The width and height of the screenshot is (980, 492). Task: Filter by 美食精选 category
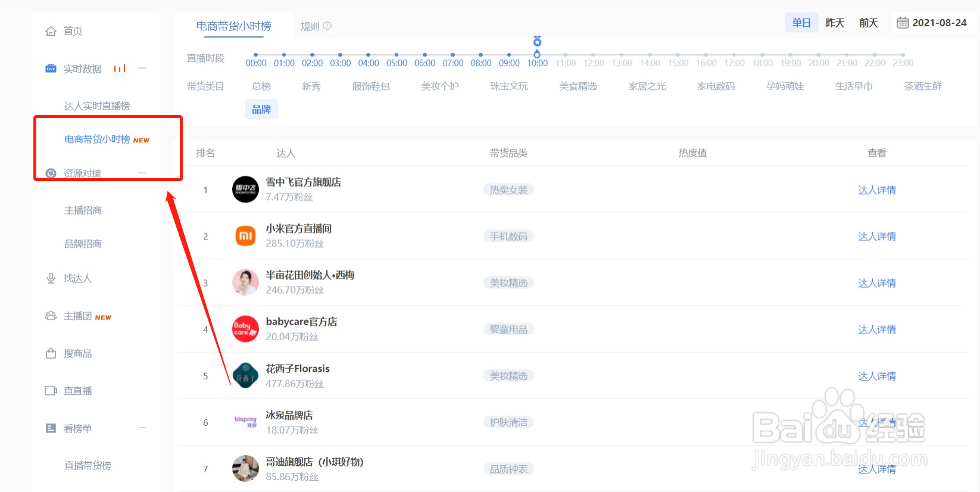click(x=578, y=86)
